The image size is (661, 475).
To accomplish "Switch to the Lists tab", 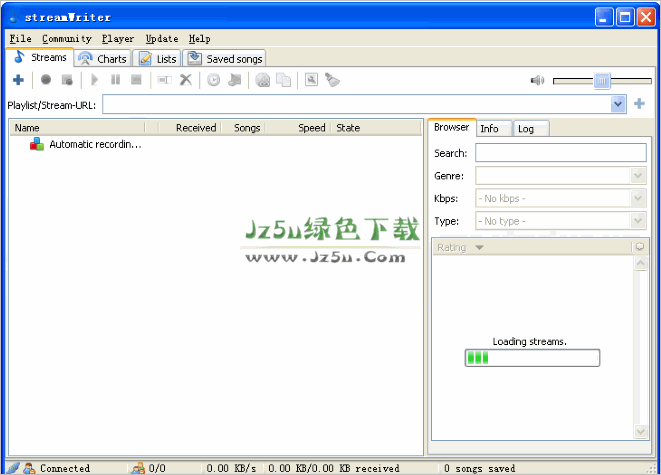I will tap(156, 59).
